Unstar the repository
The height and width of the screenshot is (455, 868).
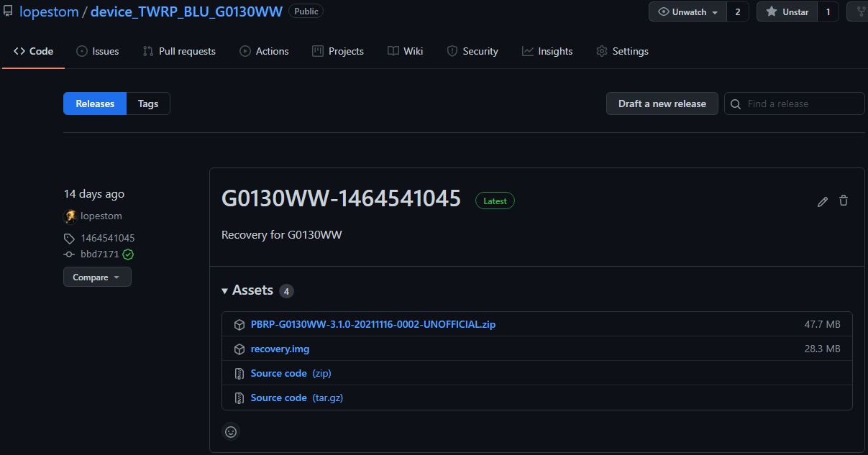coord(787,12)
